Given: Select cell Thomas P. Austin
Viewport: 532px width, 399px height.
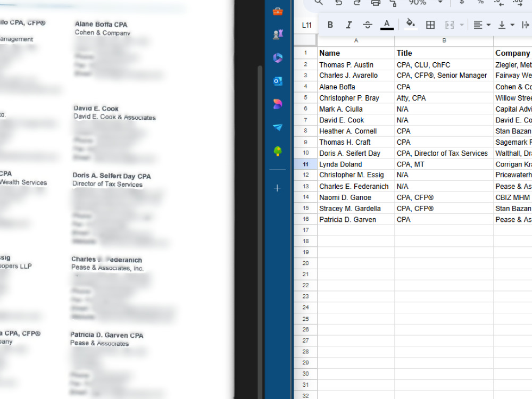Looking at the screenshot, I should (x=356, y=64).
